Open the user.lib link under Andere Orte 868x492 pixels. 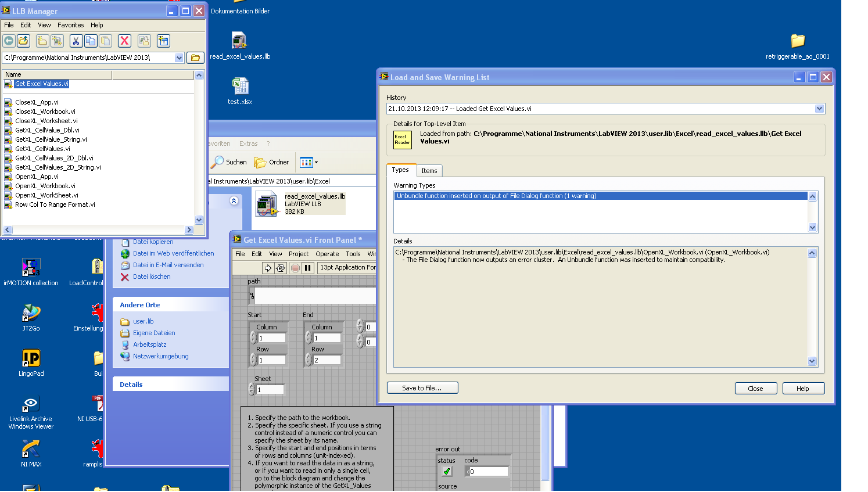(x=144, y=322)
